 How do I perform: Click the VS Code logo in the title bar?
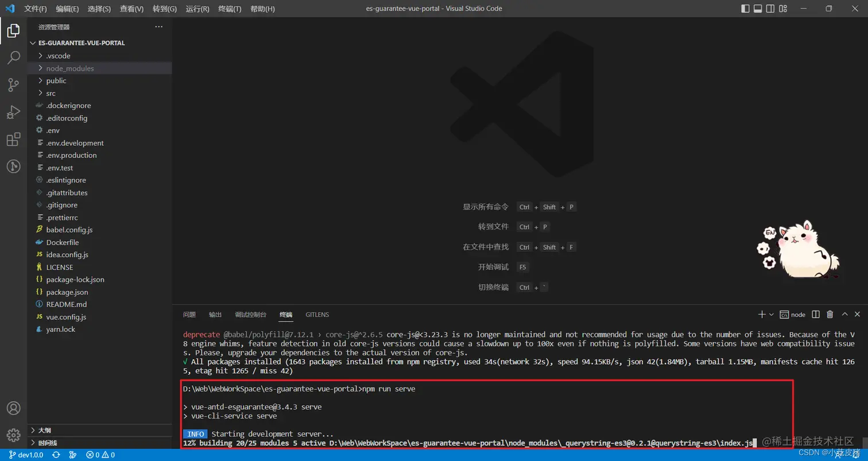10,9
